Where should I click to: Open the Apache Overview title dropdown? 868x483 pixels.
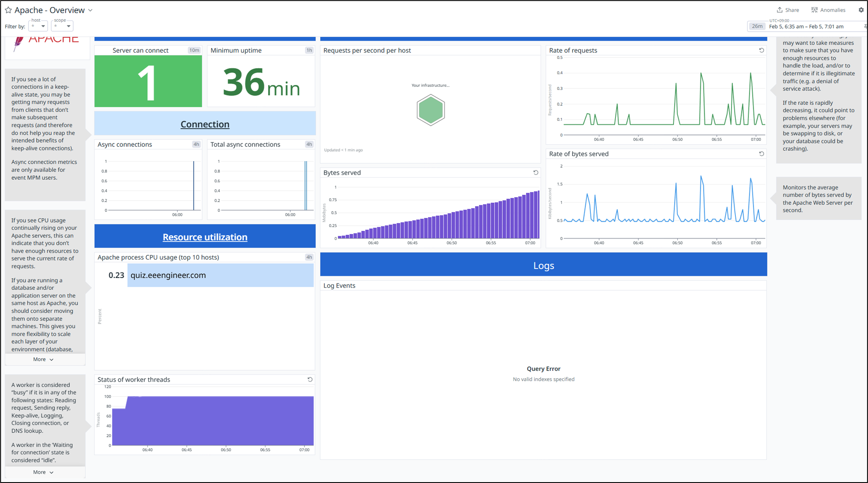tap(90, 10)
